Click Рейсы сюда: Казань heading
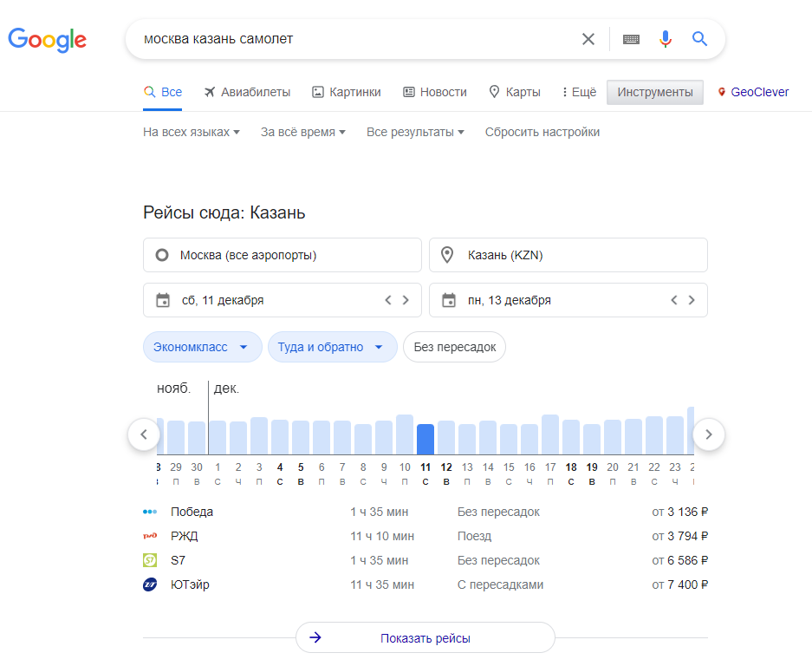 pyautogui.click(x=224, y=213)
